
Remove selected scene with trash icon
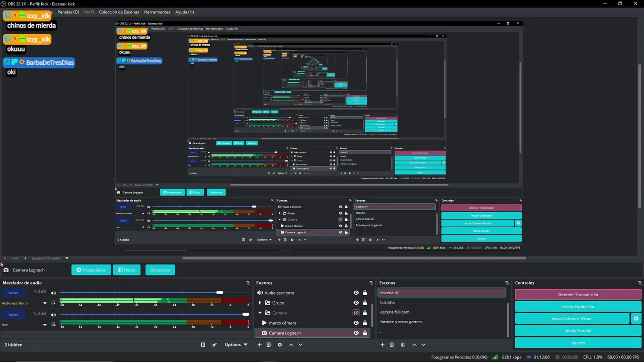(392, 345)
